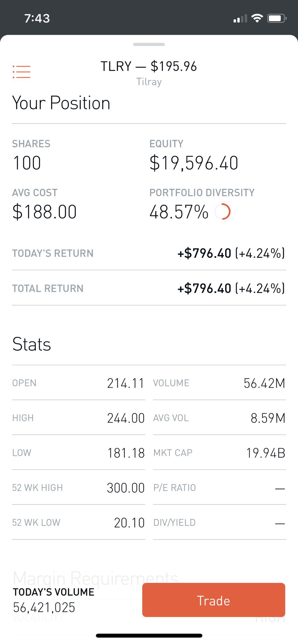Toggle Total Return dollar amount display

tap(231, 289)
